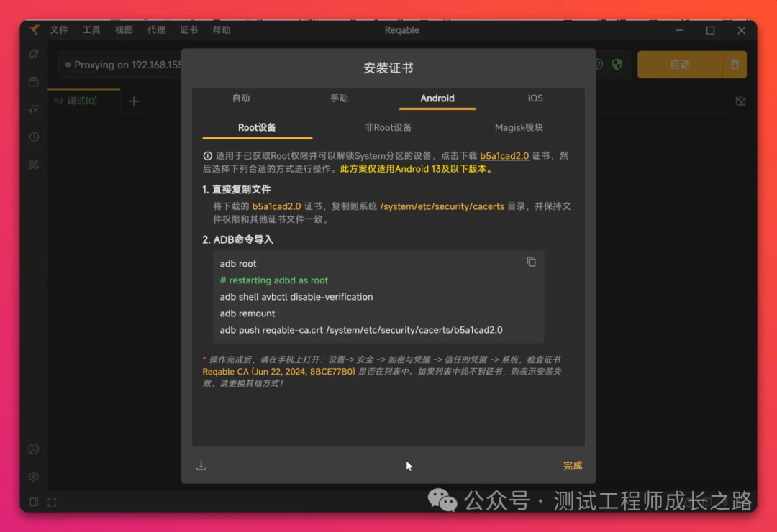777x532 pixels.
Task: Switch to the 非Root设备 sub-tab
Action: pyautogui.click(x=388, y=127)
